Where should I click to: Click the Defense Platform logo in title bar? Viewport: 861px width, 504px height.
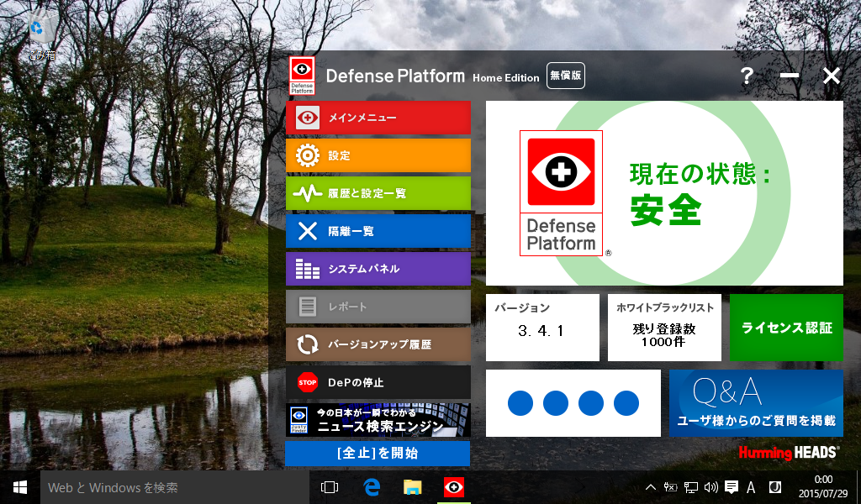click(x=302, y=76)
